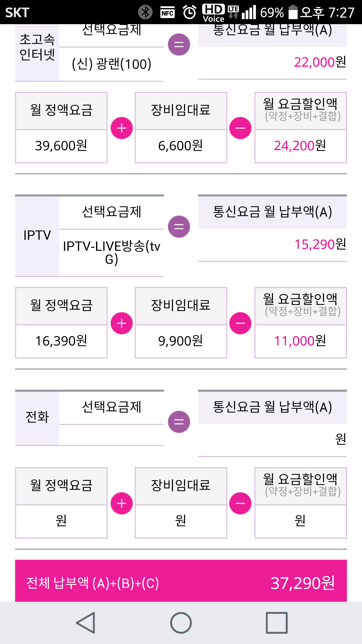The width and height of the screenshot is (362, 644).
Task: Tap the purple equals icon beside 초고속 인터넷
Action: click(179, 45)
